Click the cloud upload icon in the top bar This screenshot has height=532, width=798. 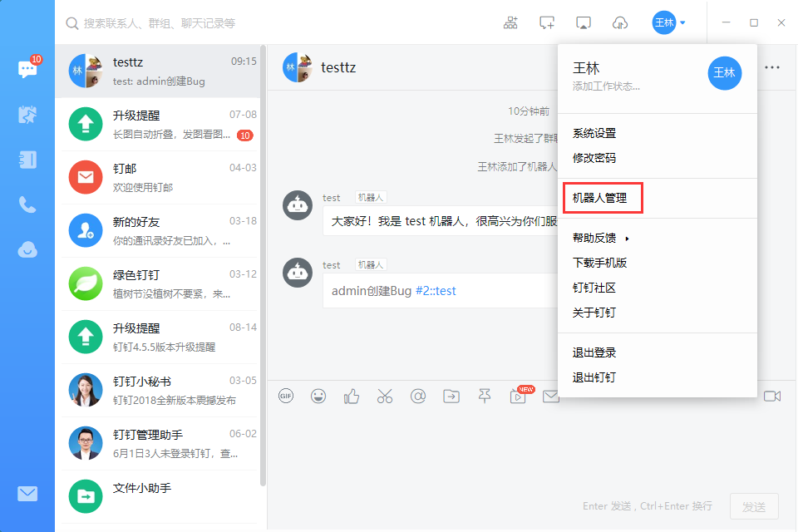[x=620, y=23]
